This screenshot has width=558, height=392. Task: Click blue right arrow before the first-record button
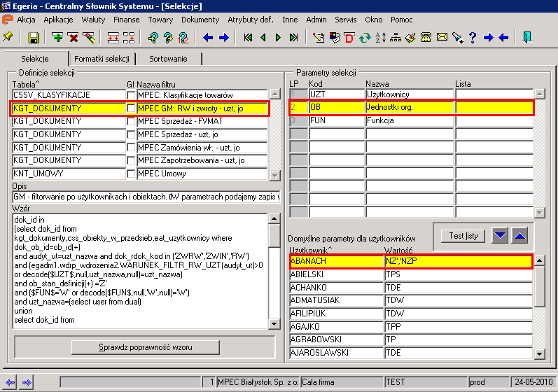coord(224,37)
